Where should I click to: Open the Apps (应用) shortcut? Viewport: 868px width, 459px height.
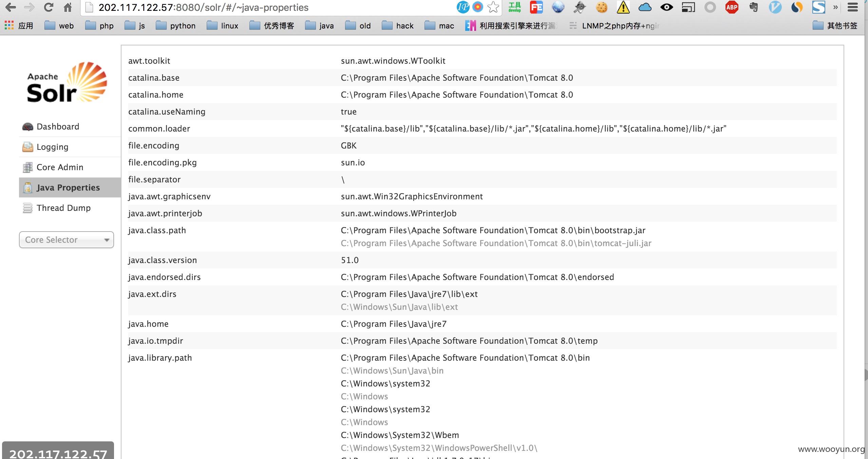pyautogui.click(x=19, y=26)
